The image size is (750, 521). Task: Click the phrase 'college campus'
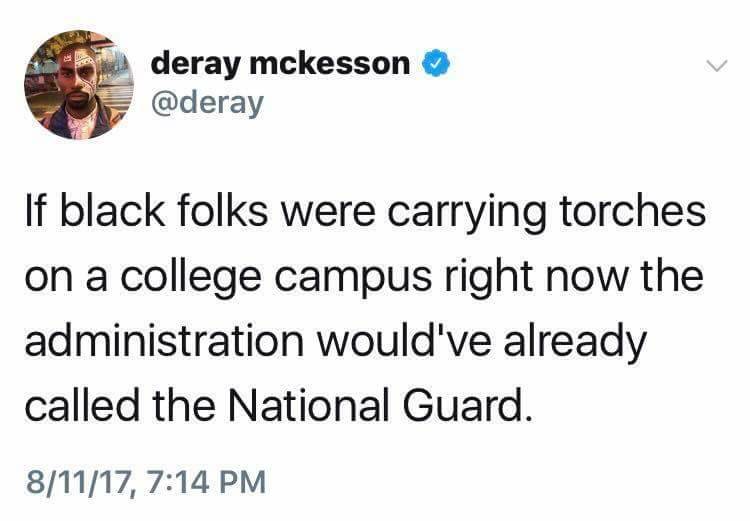(276, 278)
